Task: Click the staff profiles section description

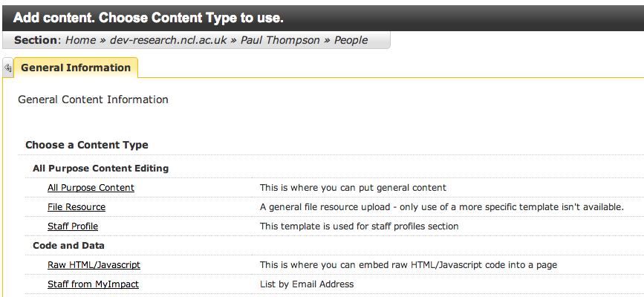Action: [x=359, y=226]
